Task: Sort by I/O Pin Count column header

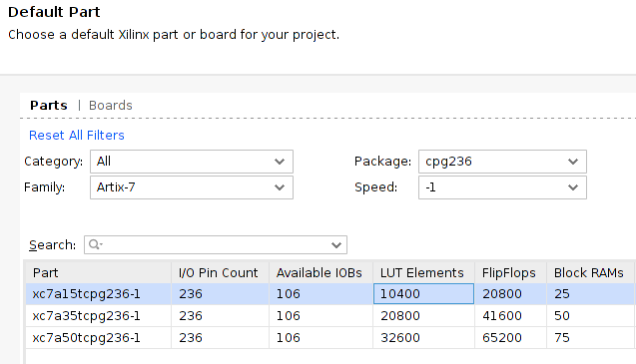Action: pyautogui.click(x=221, y=273)
